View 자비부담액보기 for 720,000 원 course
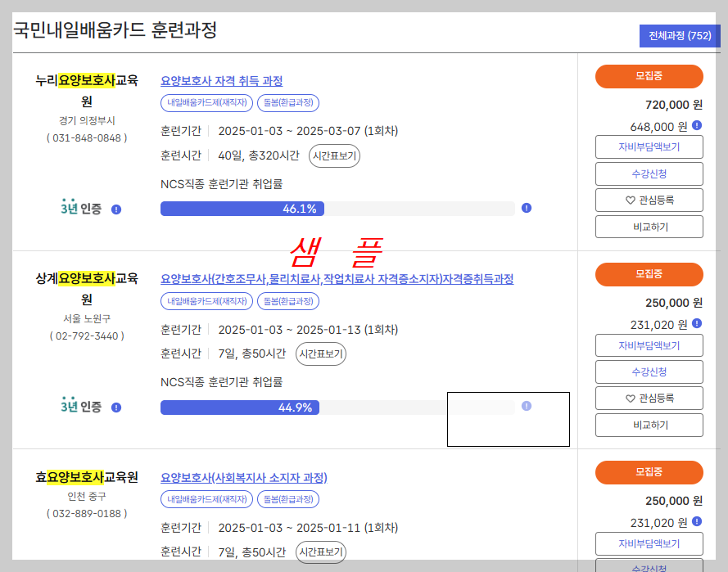The height and width of the screenshot is (572, 728). 649,147
